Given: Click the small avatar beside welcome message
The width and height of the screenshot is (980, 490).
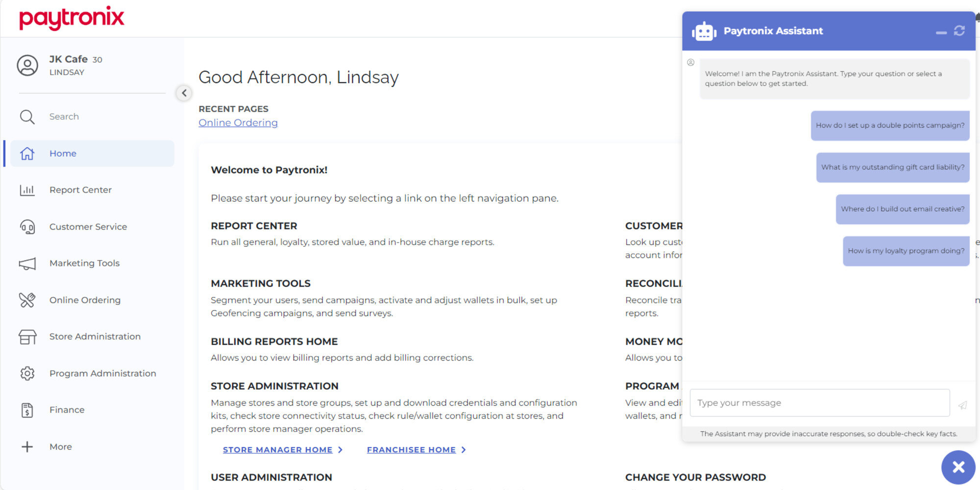Looking at the screenshot, I should [690, 63].
